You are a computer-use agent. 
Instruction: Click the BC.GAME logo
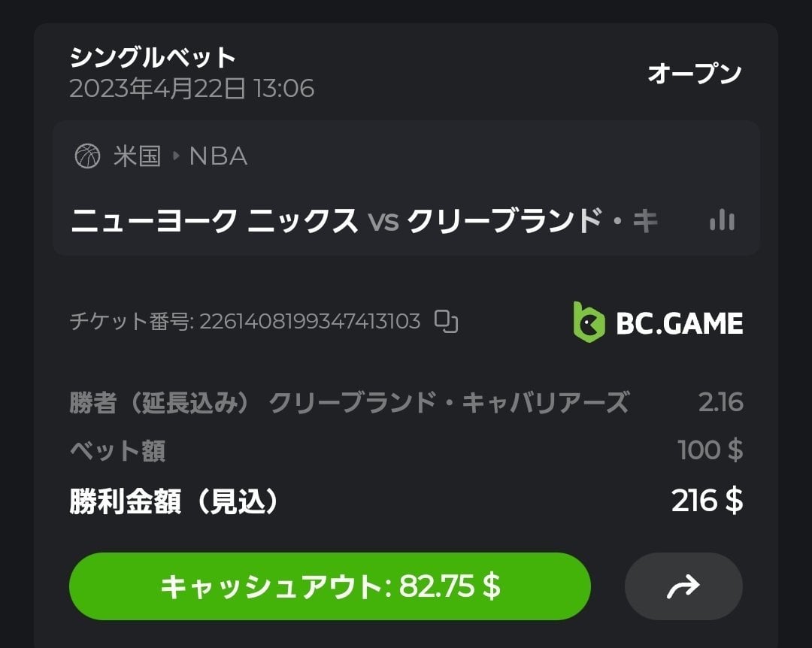(658, 322)
